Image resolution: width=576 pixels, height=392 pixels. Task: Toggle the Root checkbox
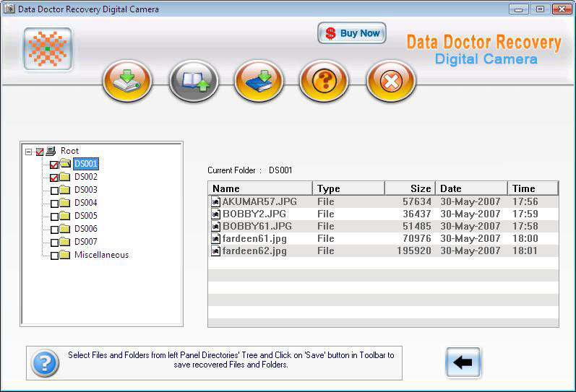click(40, 152)
